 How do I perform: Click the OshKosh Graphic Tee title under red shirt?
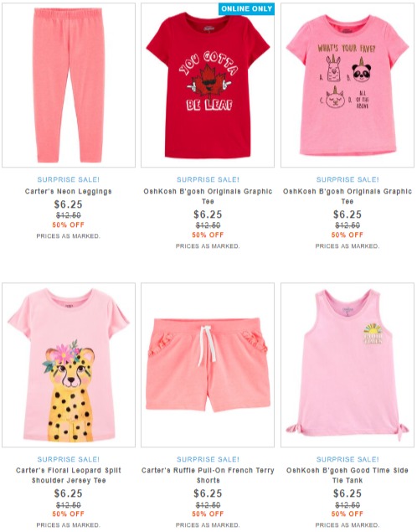click(208, 196)
